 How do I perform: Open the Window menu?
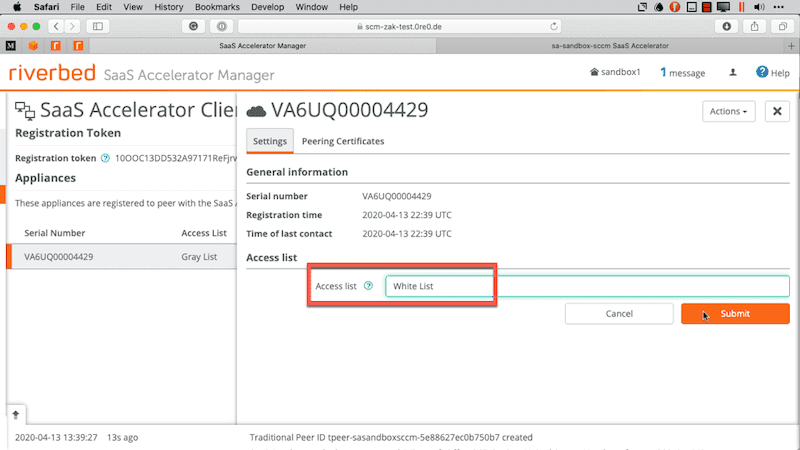click(x=311, y=7)
